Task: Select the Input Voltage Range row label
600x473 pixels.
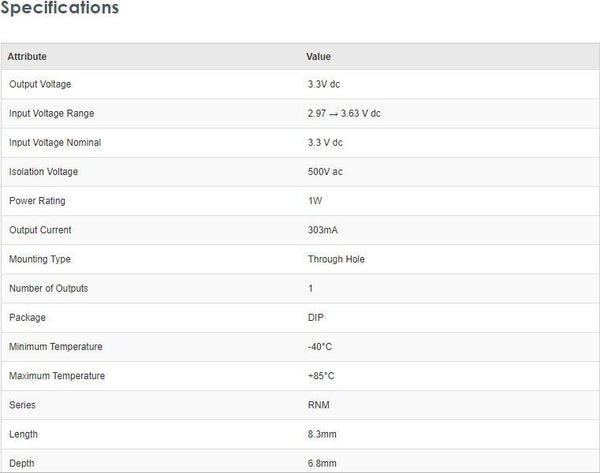Action: tap(51, 114)
